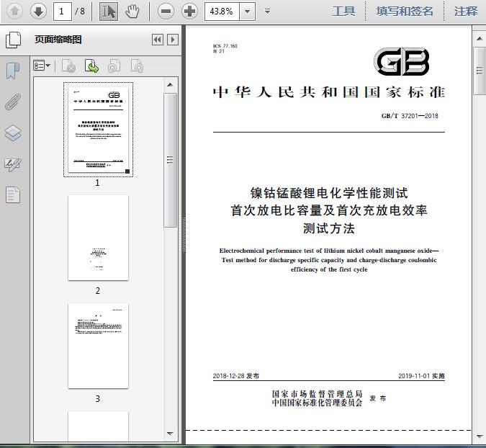Screen dimensions: 486x448
Task: Open thumbnail options dropdown menu
Action: click(42, 66)
